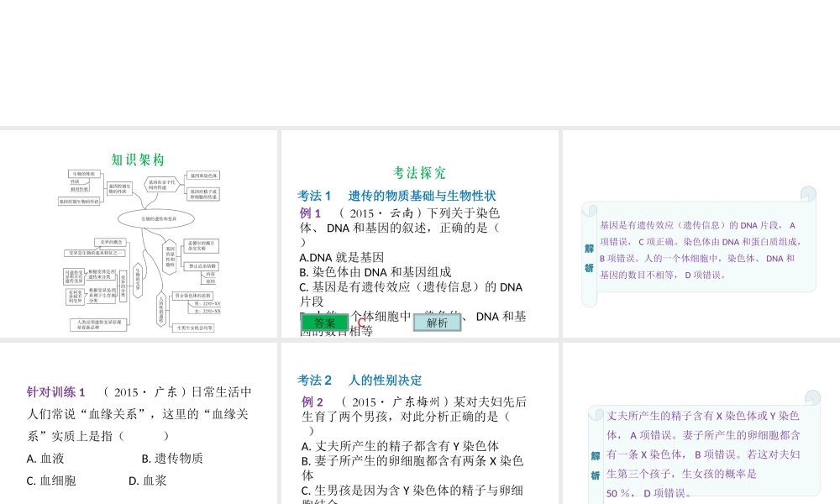This screenshot has height=504, width=840.
Task: Click the 禁止近亲结婚 node in mind map
Action: (x=202, y=265)
